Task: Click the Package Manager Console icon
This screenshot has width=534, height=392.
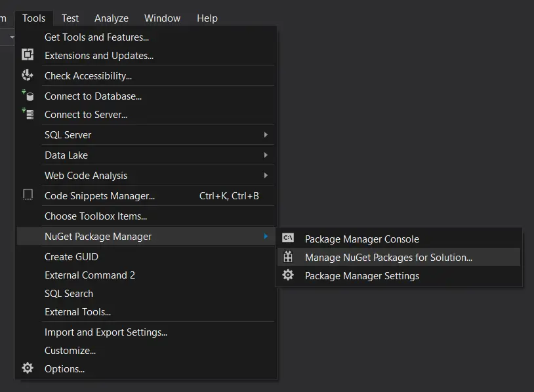Action: tap(288, 239)
